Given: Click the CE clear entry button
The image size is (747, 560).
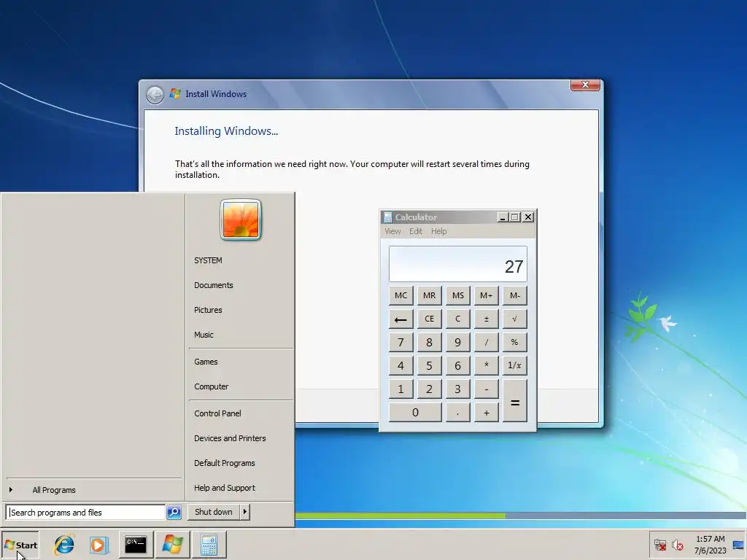Looking at the screenshot, I should pyautogui.click(x=429, y=319).
